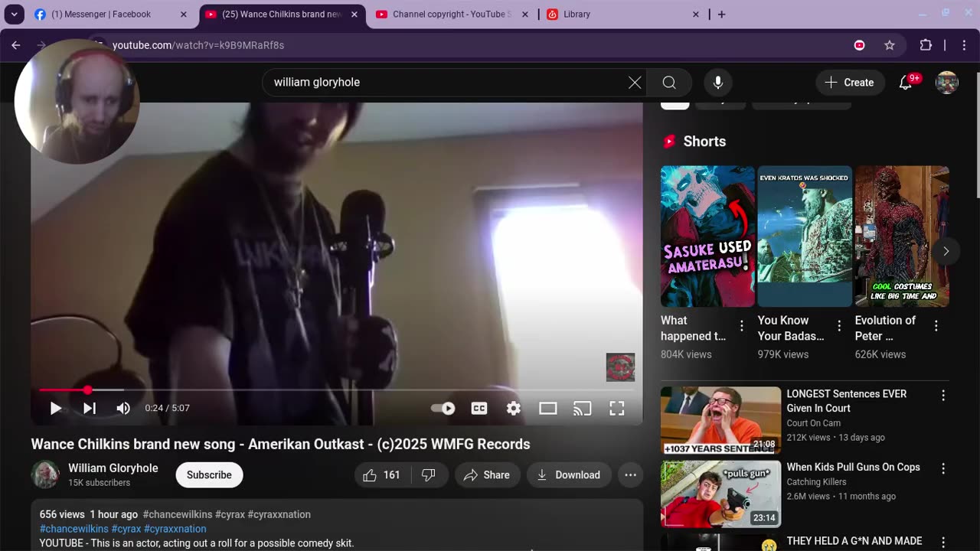
Task: Switch to theater mode
Action: click(x=548, y=409)
